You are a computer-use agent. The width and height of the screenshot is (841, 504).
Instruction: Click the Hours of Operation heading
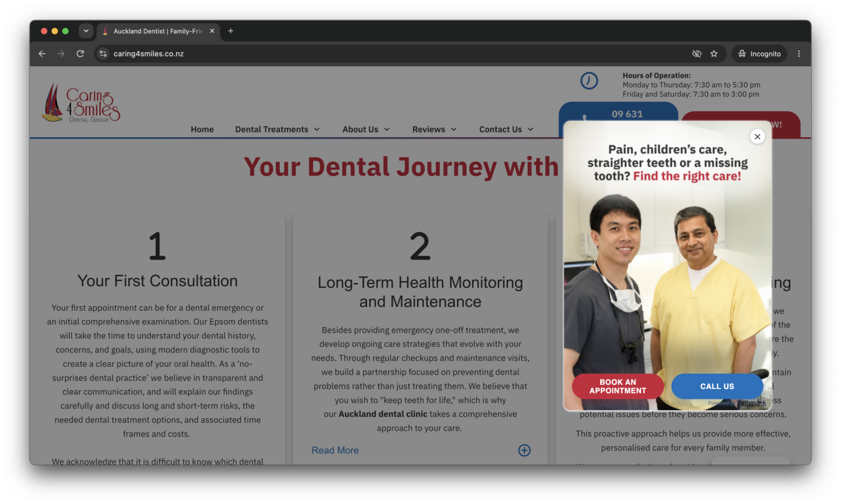coord(656,76)
